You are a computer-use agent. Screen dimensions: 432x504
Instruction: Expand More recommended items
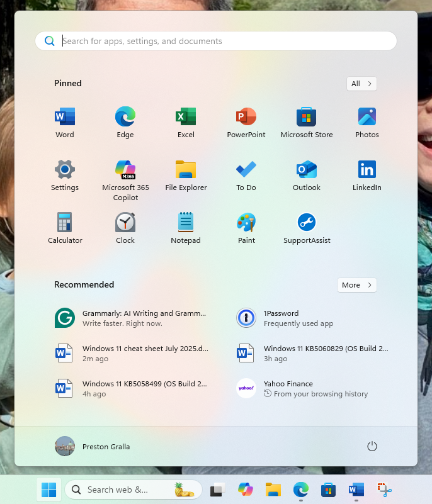click(x=356, y=285)
